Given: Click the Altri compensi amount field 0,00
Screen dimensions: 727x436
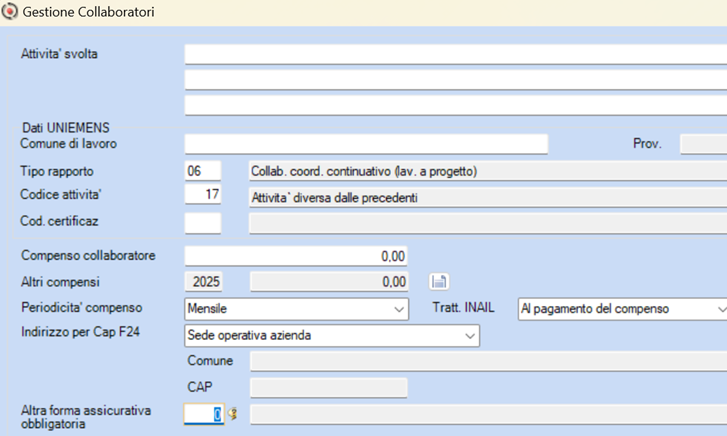Looking at the screenshot, I should (x=329, y=282).
